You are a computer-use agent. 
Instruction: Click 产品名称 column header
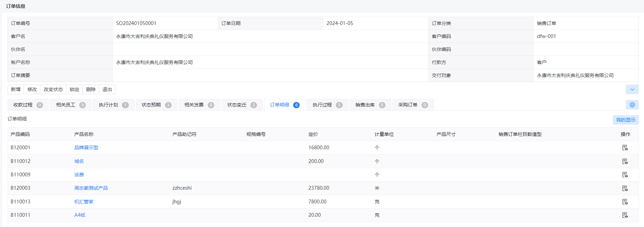(x=84, y=134)
